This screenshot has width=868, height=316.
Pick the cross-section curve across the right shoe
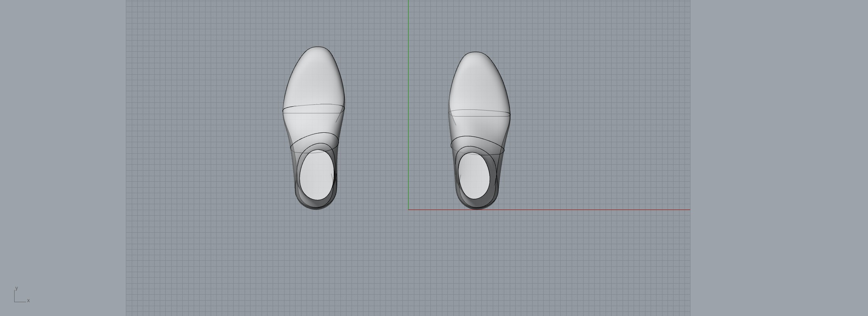click(x=479, y=110)
